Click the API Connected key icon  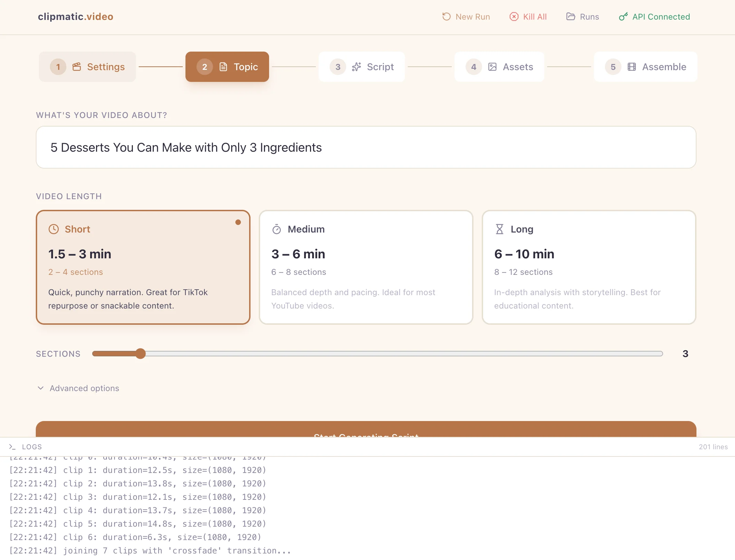pyautogui.click(x=623, y=17)
